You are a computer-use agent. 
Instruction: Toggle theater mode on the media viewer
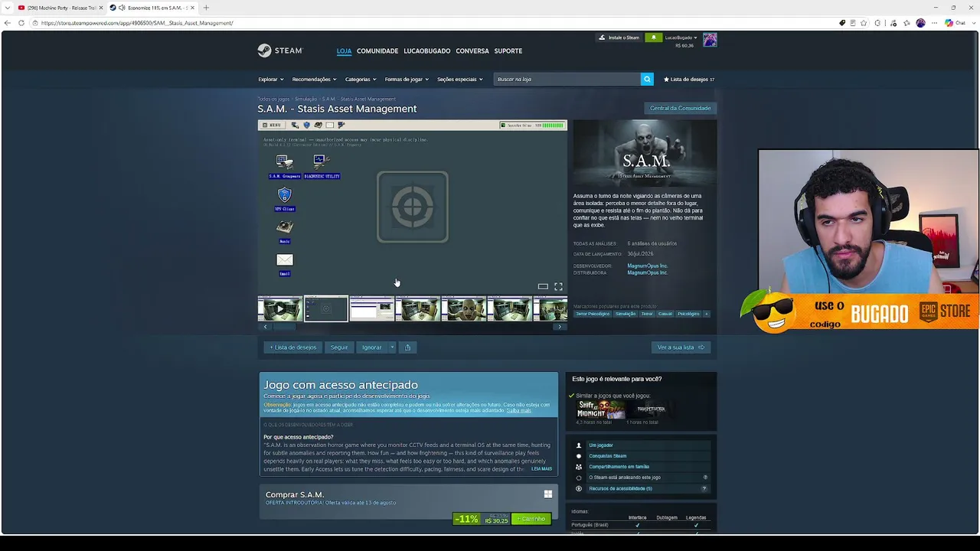coord(543,286)
